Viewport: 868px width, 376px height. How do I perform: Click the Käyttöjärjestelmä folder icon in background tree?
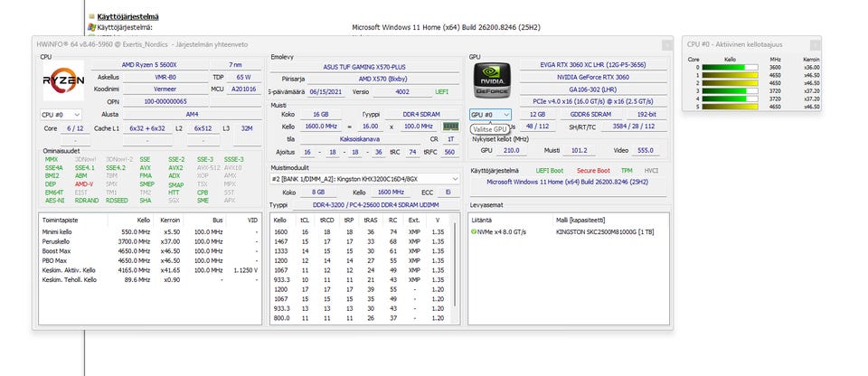tap(91, 16)
